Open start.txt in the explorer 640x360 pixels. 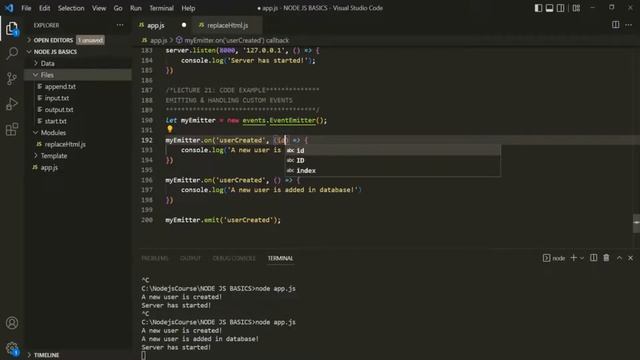pos(56,121)
